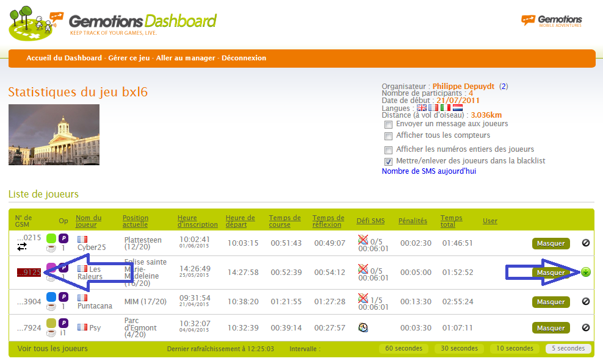Click the blue color swatch for Puntacana
603x364 pixels.
tap(51, 297)
